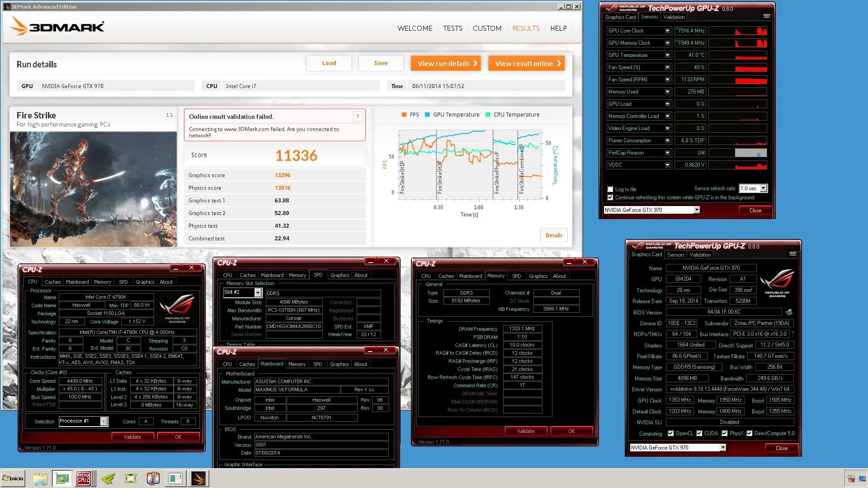868x488 pixels.
Task: Switch to Validation tab in GPU-Z Sensors window
Action: (674, 17)
